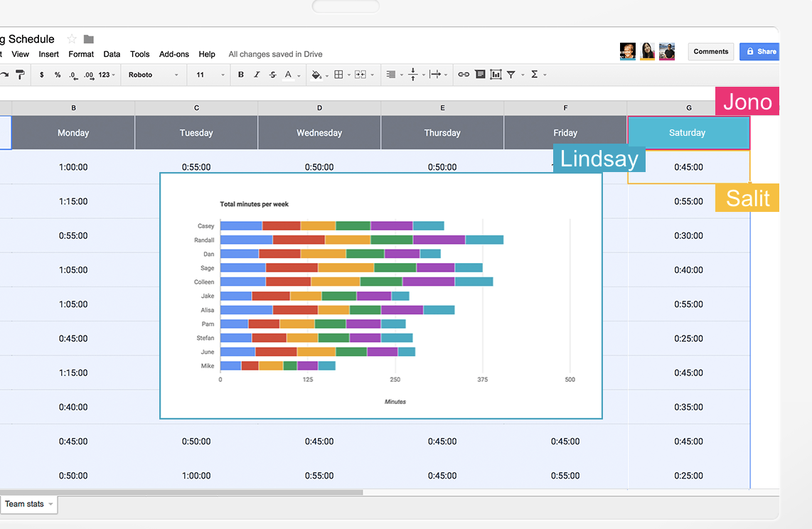812x529 pixels.
Task: Expand the 123 number format dropdown
Action: tap(107, 75)
